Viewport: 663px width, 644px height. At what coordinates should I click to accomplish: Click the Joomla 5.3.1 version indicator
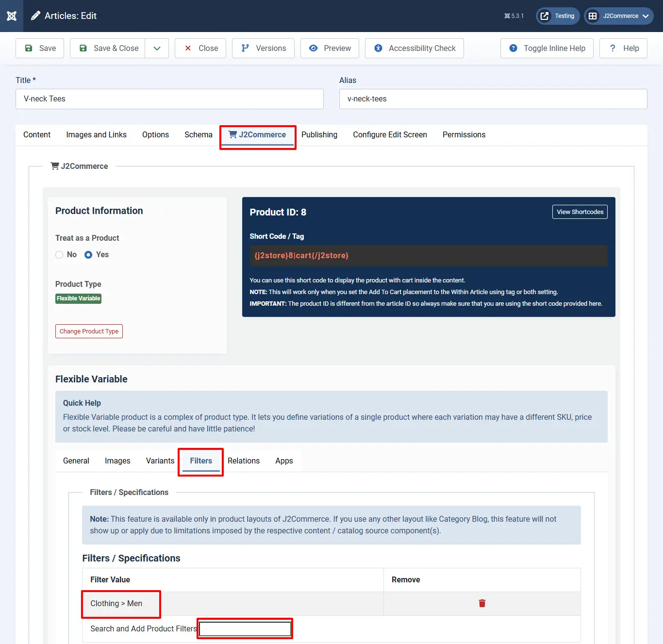click(x=514, y=16)
